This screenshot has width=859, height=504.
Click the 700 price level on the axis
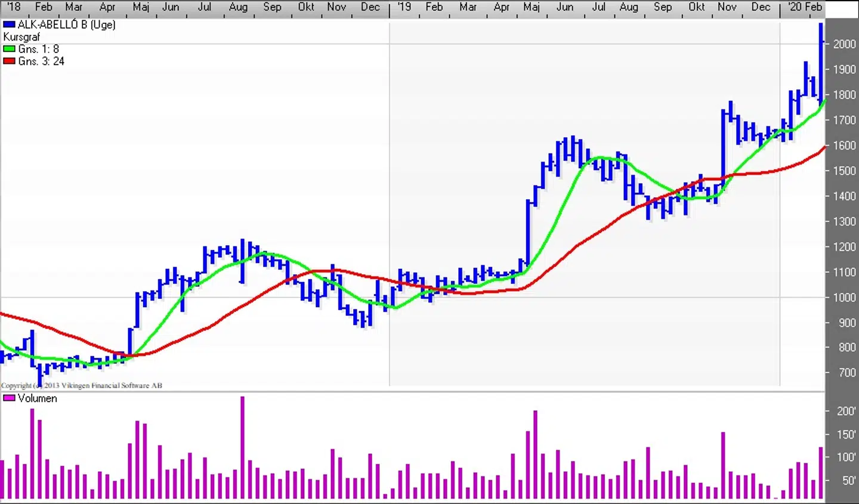[x=846, y=373]
